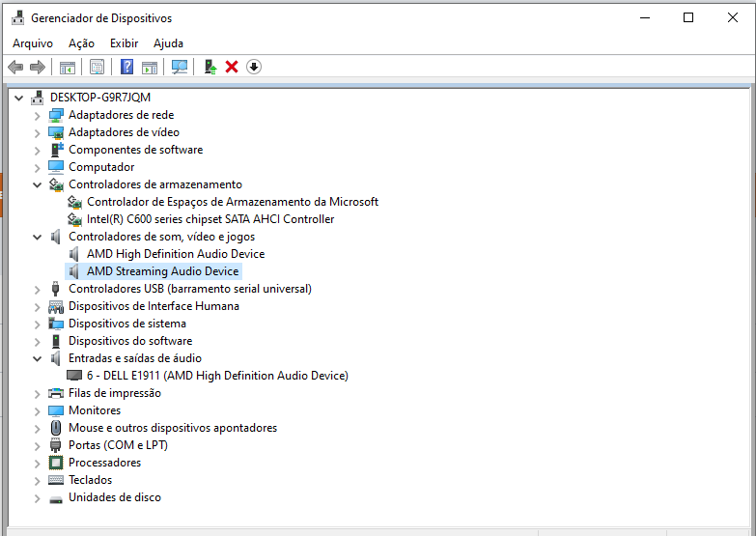The image size is (756, 536).
Task: Collapse the DESKTOP-G9R7JQM root node
Action: [18, 98]
